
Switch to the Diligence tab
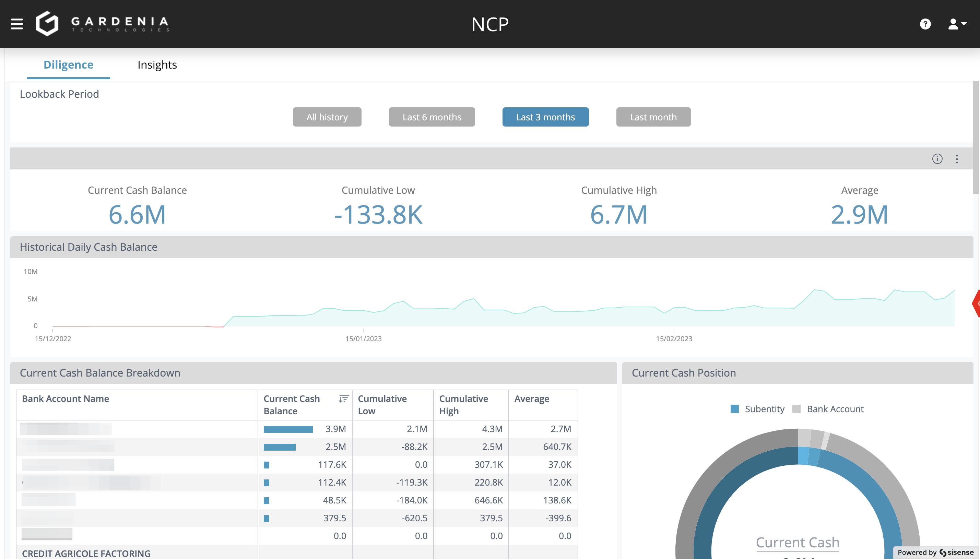coord(68,64)
